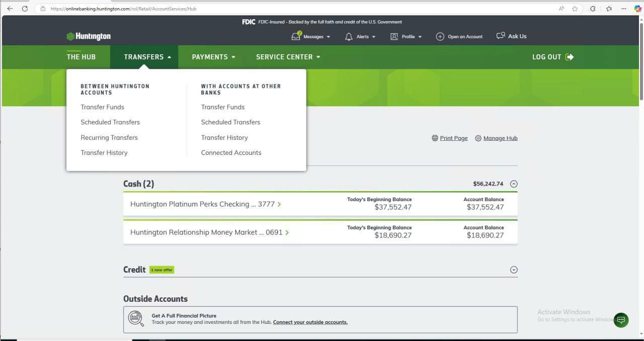Image resolution: width=644 pixels, height=341 pixels.
Task: Click the printer icon next to Print Page
Action: click(x=435, y=138)
